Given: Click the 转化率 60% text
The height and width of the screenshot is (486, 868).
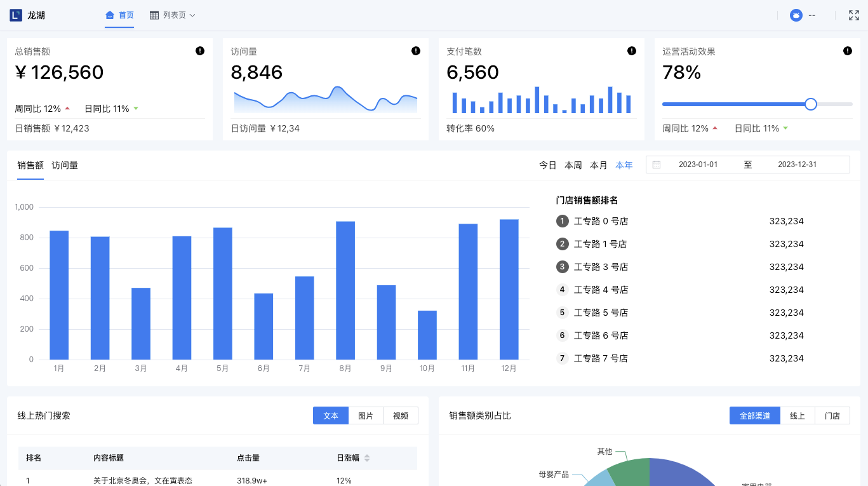Looking at the screenshot, I should point(471,128).
